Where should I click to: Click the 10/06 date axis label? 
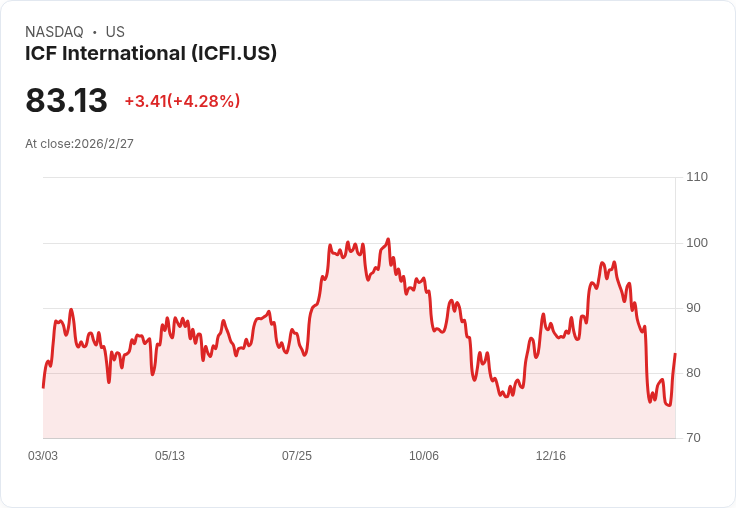(424, 455)
